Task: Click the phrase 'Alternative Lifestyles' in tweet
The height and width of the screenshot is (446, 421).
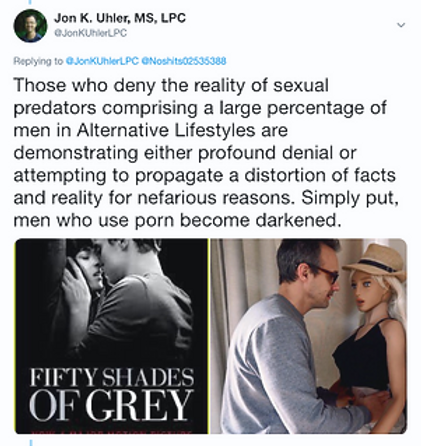Action: (166, 130)
